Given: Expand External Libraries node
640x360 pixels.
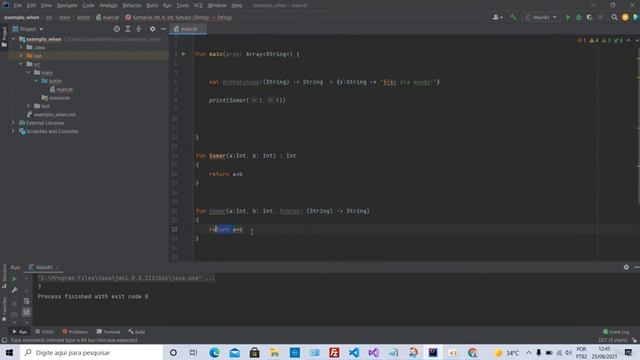Looking at the screenshot, I should point(13,122).
